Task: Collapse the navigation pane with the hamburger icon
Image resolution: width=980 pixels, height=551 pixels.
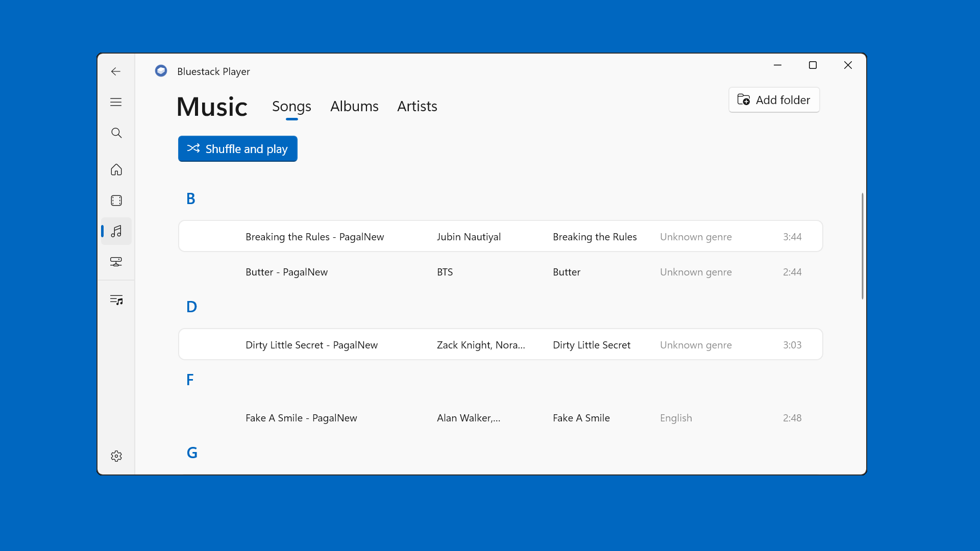Action: 116,102
